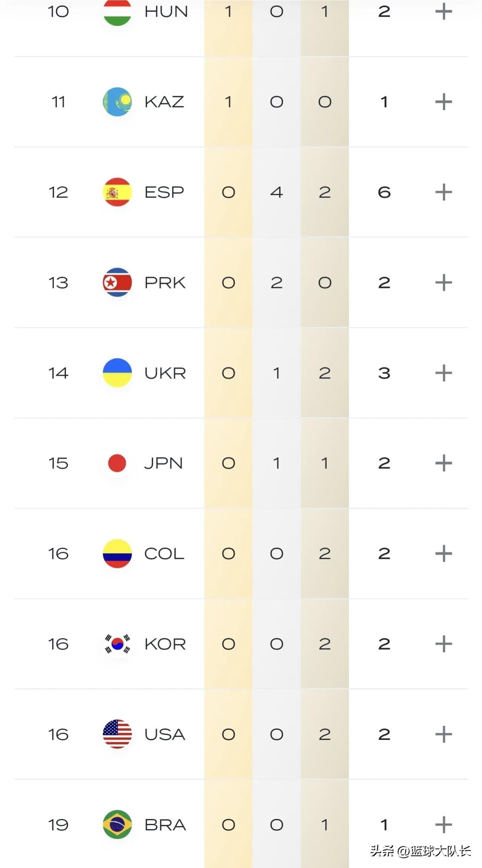
Task: Click ESP silver medal count 4
Action: click(276, 192)
